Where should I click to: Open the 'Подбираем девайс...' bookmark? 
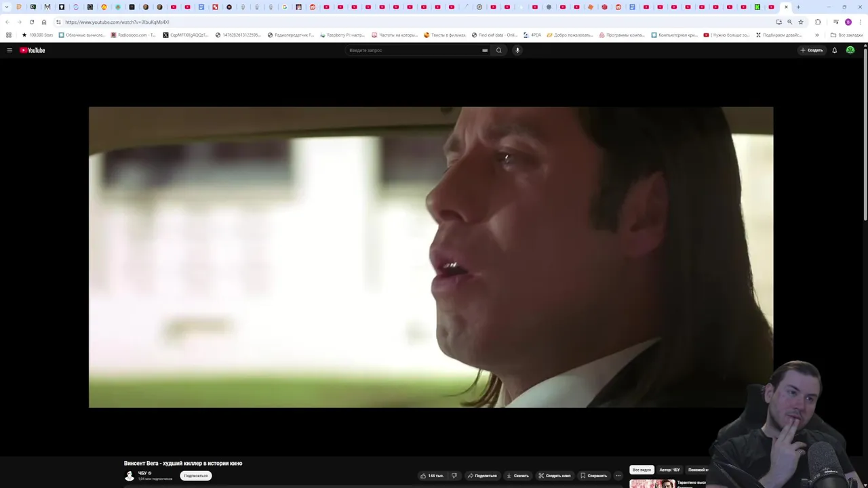tap(778, 35)
